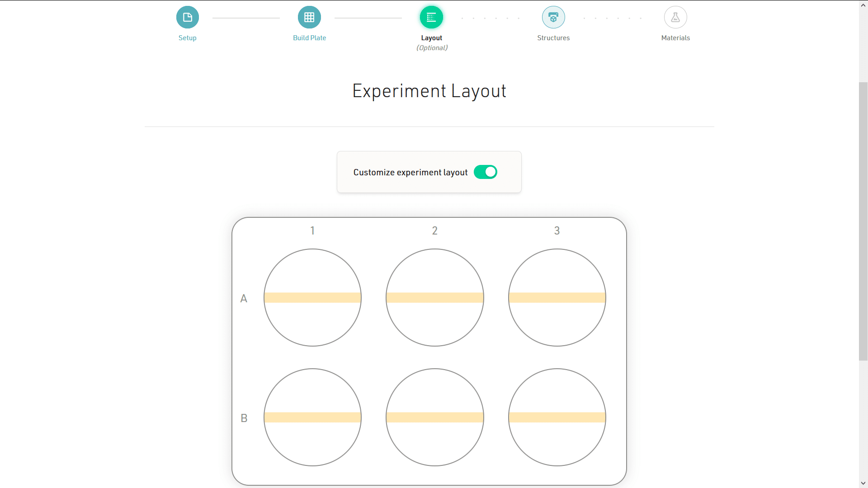Select the Layout step icon
Viewport: 868px width, 488px height.
tap(431, 17)
